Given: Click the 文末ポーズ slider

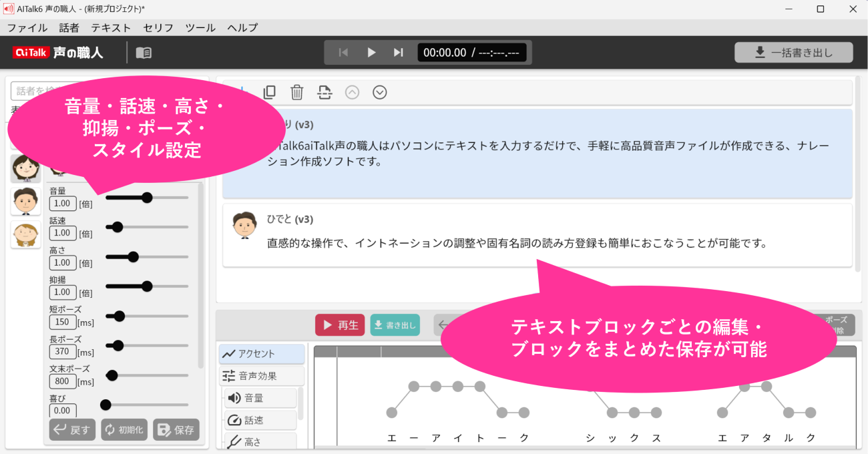Looking at the screenshot, I should pyautogui.click(x=147, y=375).
